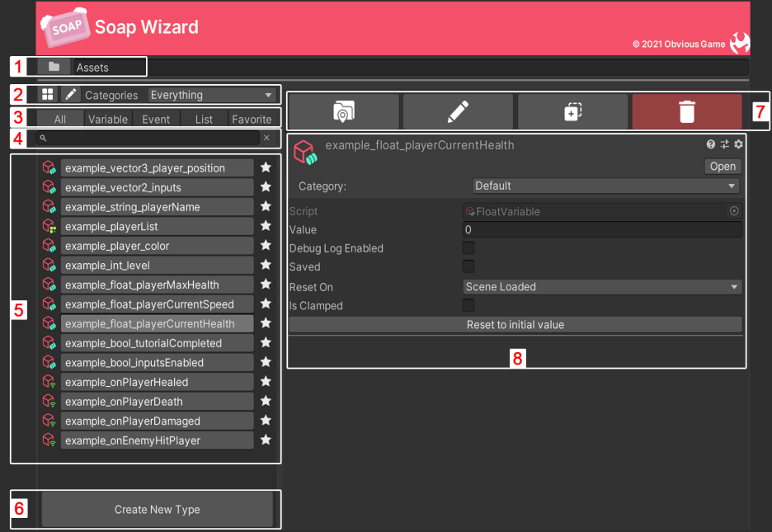Clear search with the X icon

coord(266,138)
